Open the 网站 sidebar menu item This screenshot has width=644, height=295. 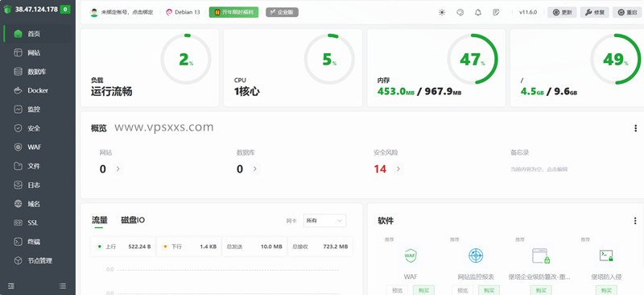[x=38, y=52]
